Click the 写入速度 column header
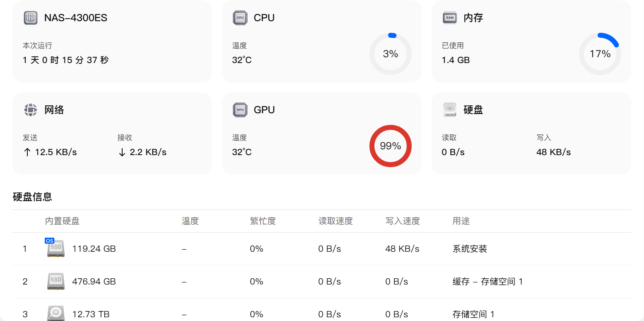Viewport: 644px width, 321px height. [x=403, y=221]
